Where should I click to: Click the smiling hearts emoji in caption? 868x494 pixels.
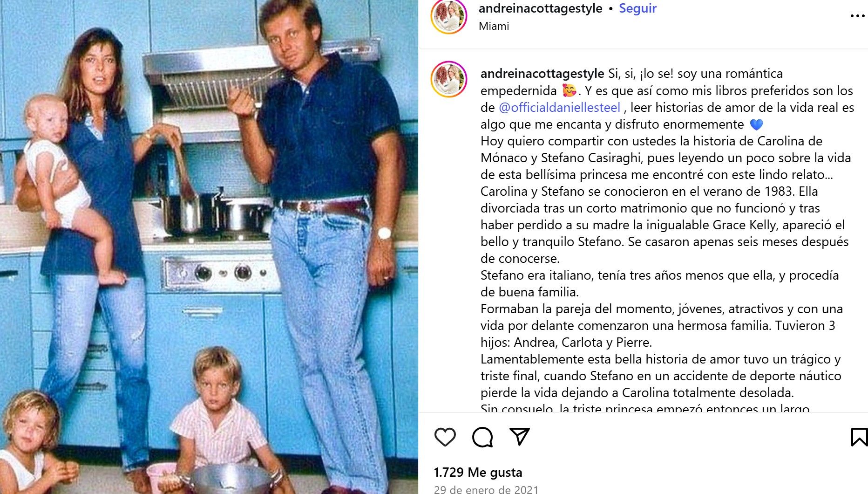tap(569, 90)
